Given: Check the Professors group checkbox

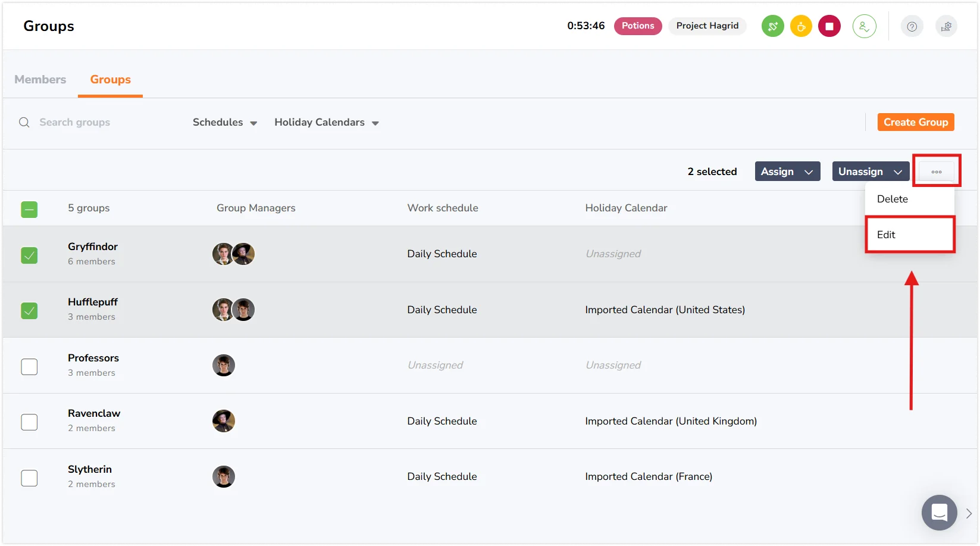Looking at the screenshot, I should (29, 366).
